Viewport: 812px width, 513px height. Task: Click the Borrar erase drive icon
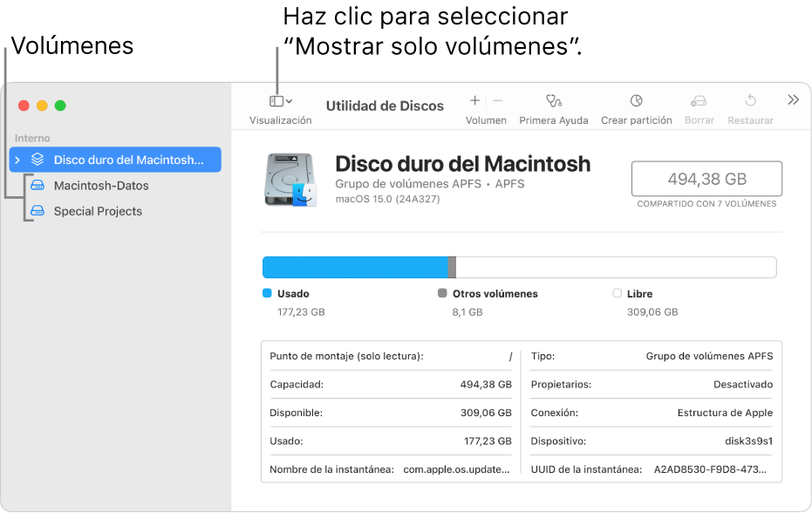point(699,100)
